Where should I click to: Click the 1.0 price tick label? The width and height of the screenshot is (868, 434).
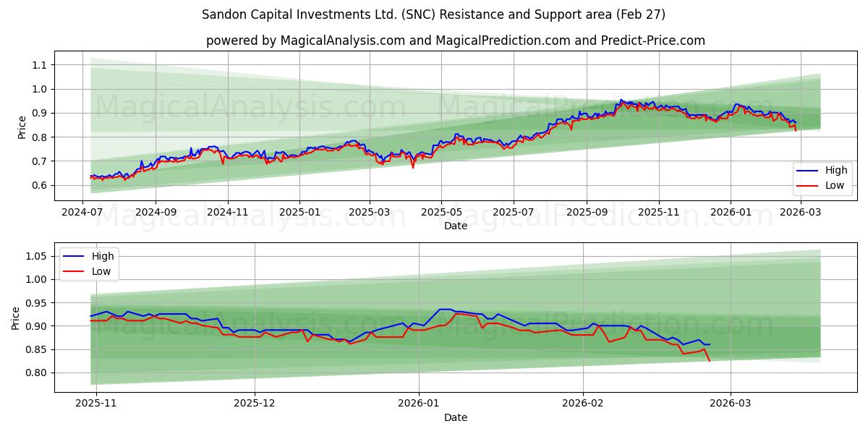click(41, 89)
